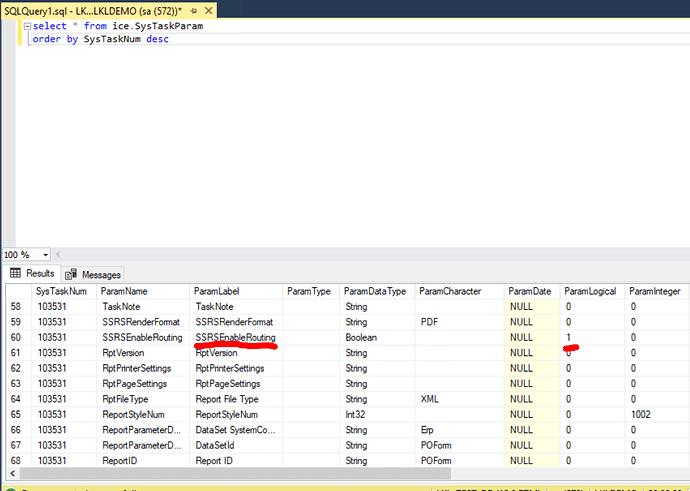Click the RptPageSettings ParamLabel cell

(x=236, y=384)
